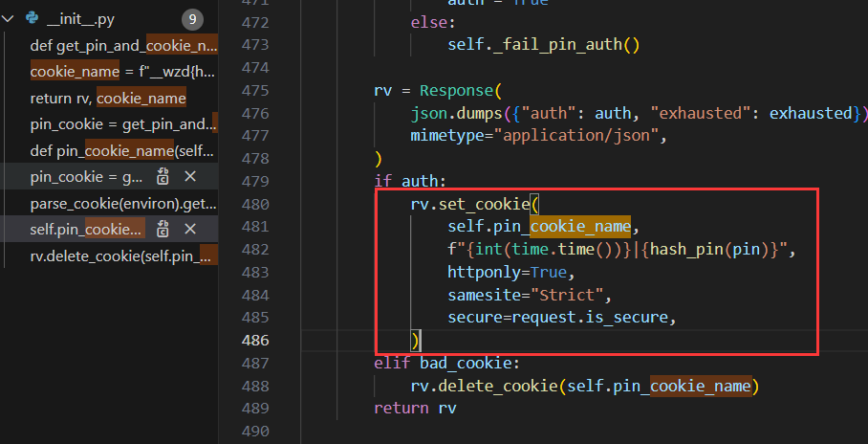
Task: Click highlighted cookie_name on line 481
Action: (580, 227)
